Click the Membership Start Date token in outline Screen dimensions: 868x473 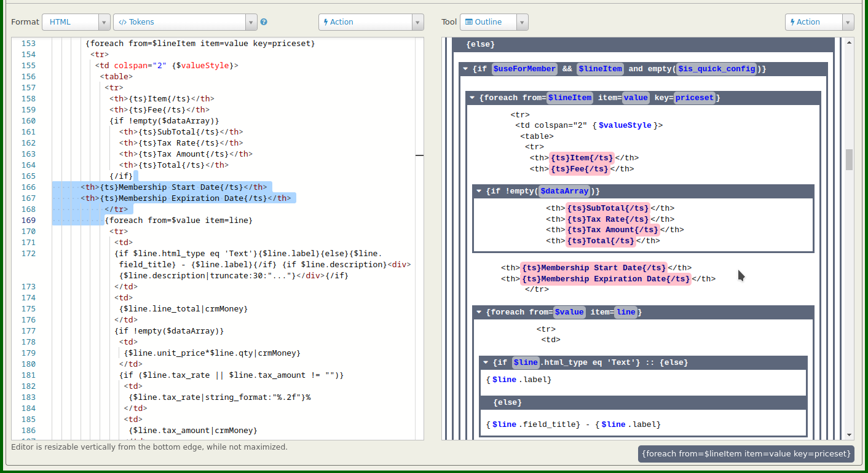click(594, 268)
